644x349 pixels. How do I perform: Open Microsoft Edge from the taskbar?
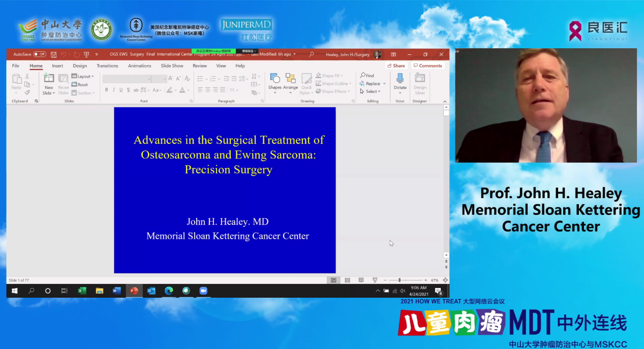click(x=169, y=291)
